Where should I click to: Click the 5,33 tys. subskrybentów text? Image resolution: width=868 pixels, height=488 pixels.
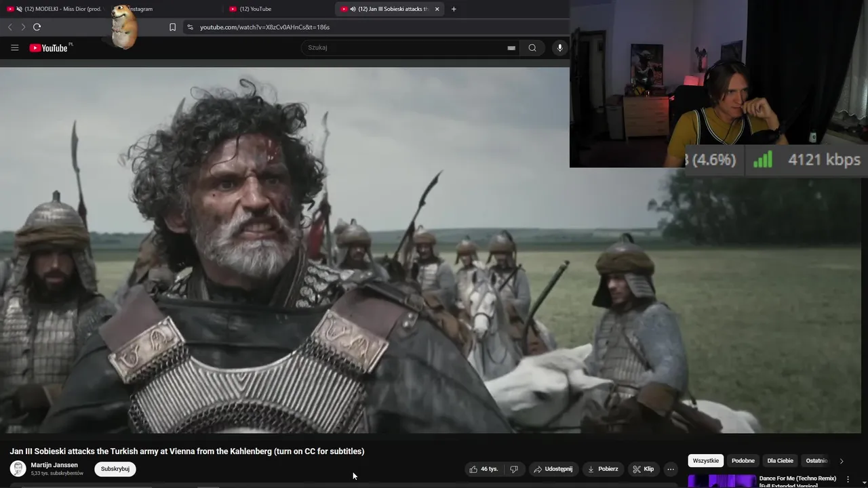[57, 473]
